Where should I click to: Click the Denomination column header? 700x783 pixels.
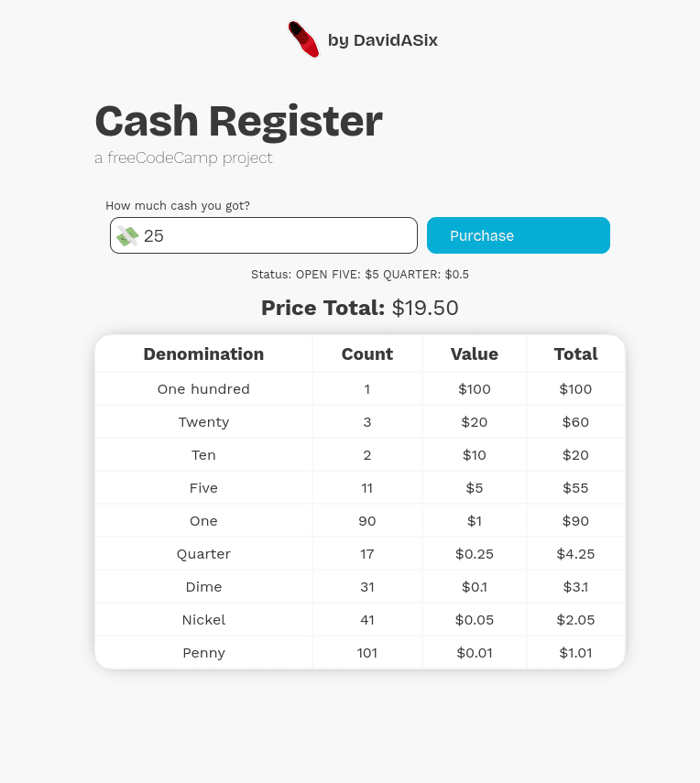click(x=203, y=353)
